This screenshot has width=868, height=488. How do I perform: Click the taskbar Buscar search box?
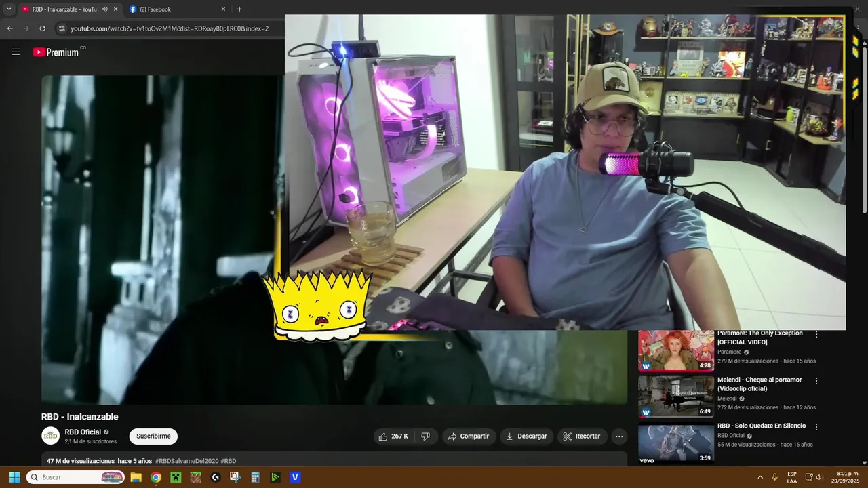click(76, 477)
